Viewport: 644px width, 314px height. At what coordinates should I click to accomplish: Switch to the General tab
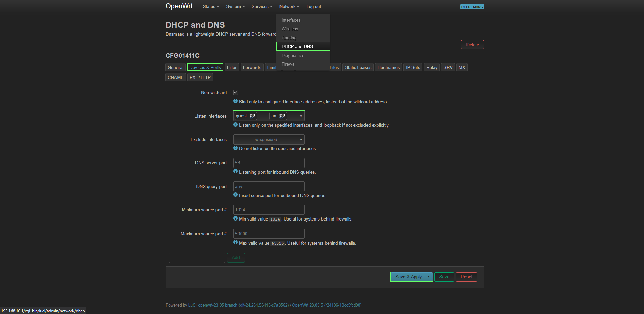175,67
